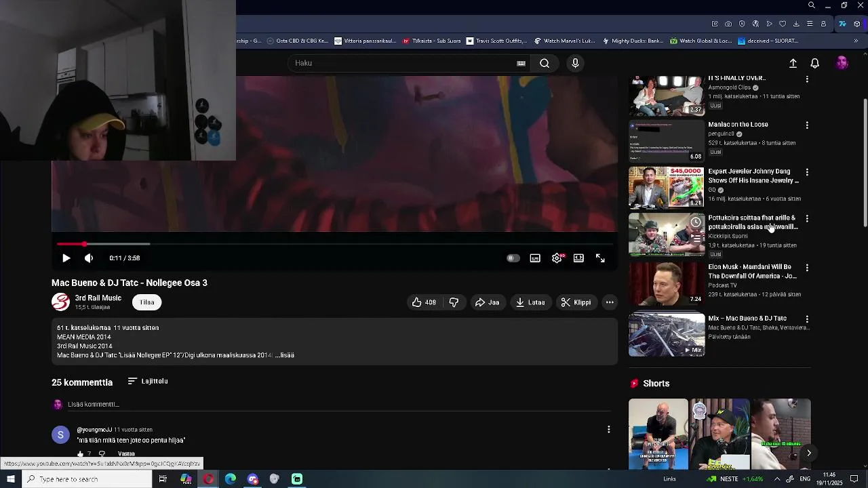Expand description with ...lisää
868x488 pixels.
tap(285, 355)
